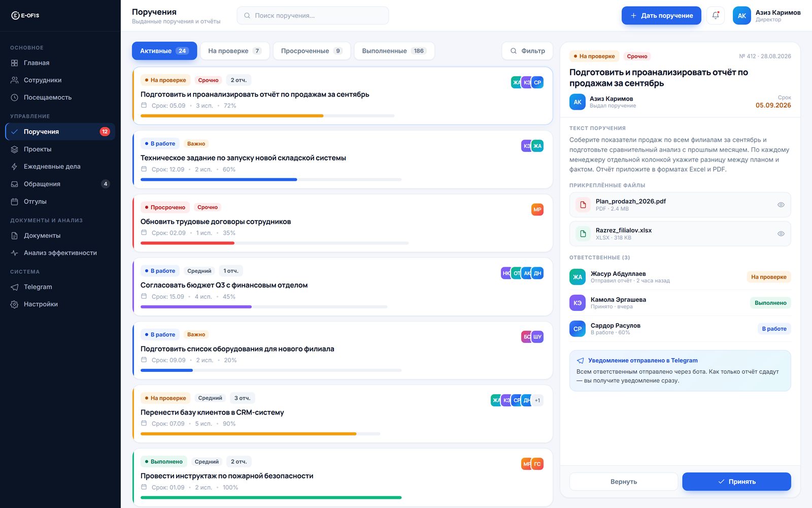Open Посещаемость clock icon
Image resolution: width=812 pixels, height=508 pixels.
pos(14,98)
